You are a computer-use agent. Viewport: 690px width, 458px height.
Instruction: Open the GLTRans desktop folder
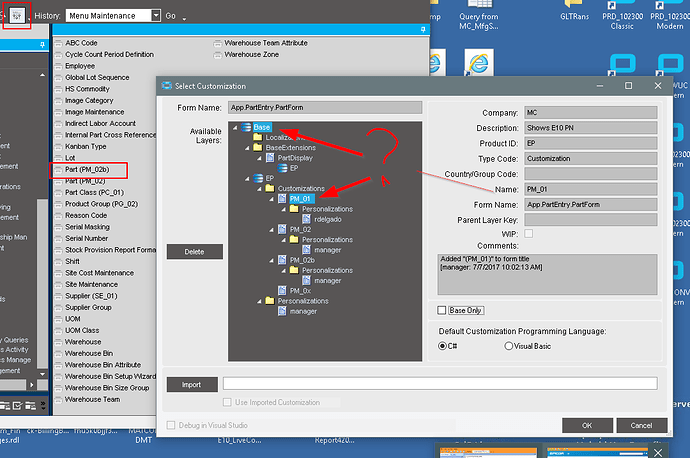(574, 11)
